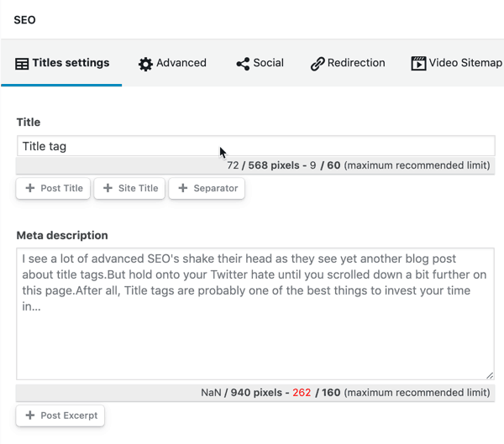Click the table icon beside Titles settings
Viewport: 504px width, 444px height.
pos(23,63)
